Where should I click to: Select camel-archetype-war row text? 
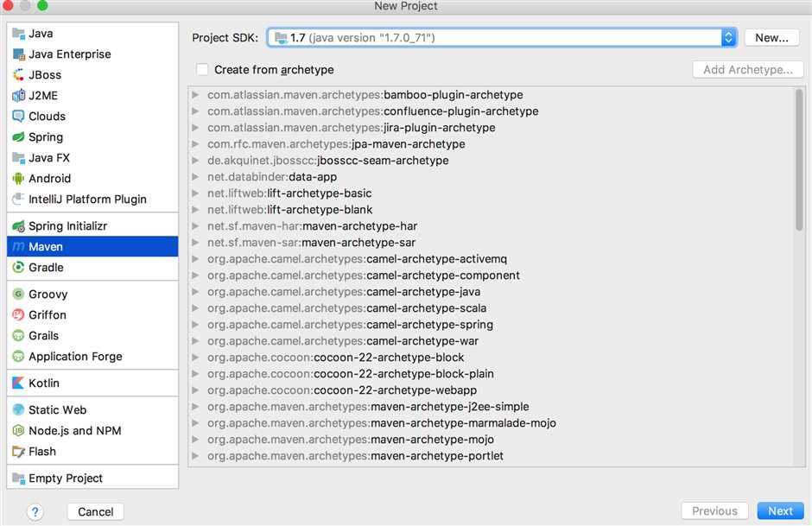(343, 341)
